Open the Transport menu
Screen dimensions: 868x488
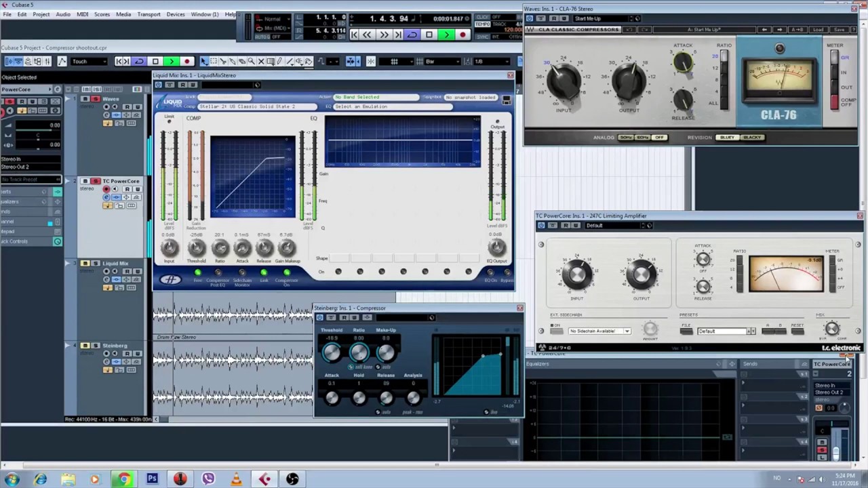pos(149,14)
